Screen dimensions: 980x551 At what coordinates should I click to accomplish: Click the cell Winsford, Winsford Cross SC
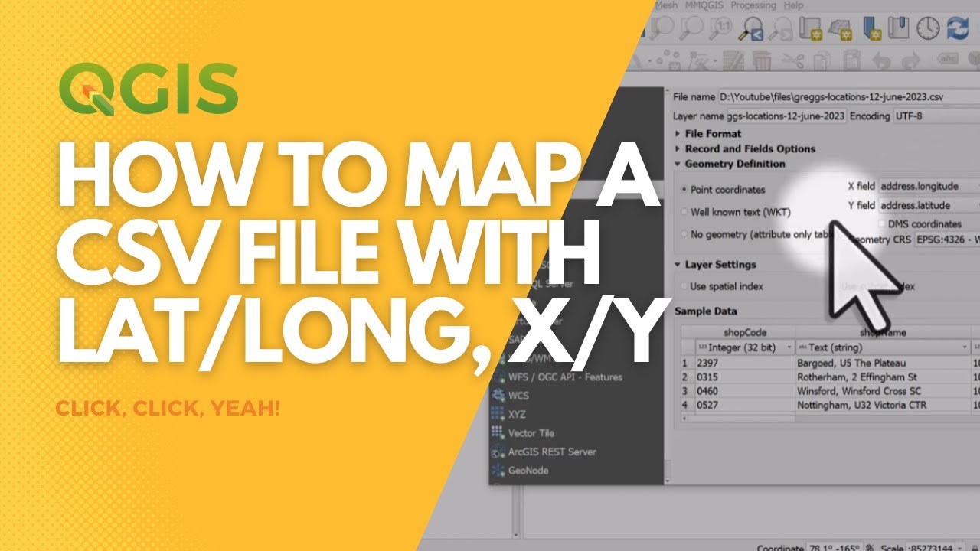[x=883, y=391]
